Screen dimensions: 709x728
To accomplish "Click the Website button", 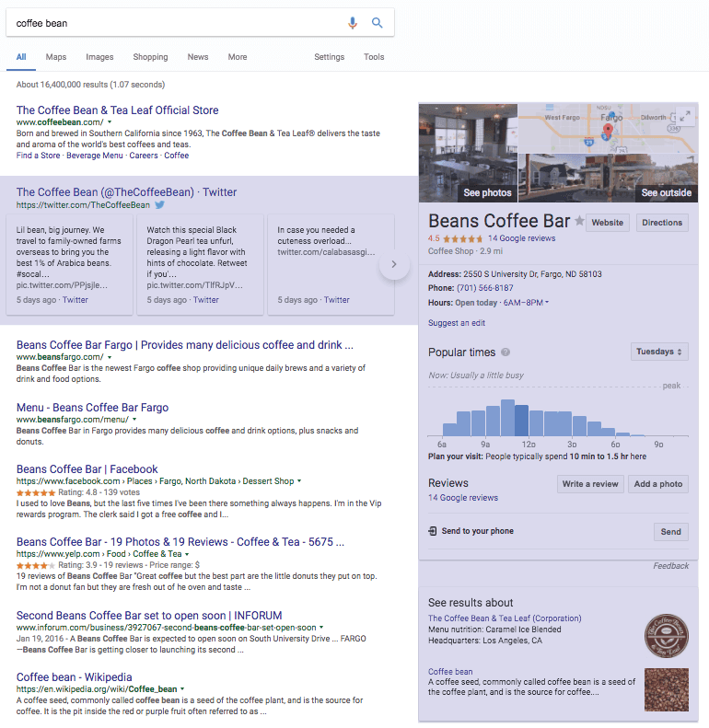I will point(607,223).
